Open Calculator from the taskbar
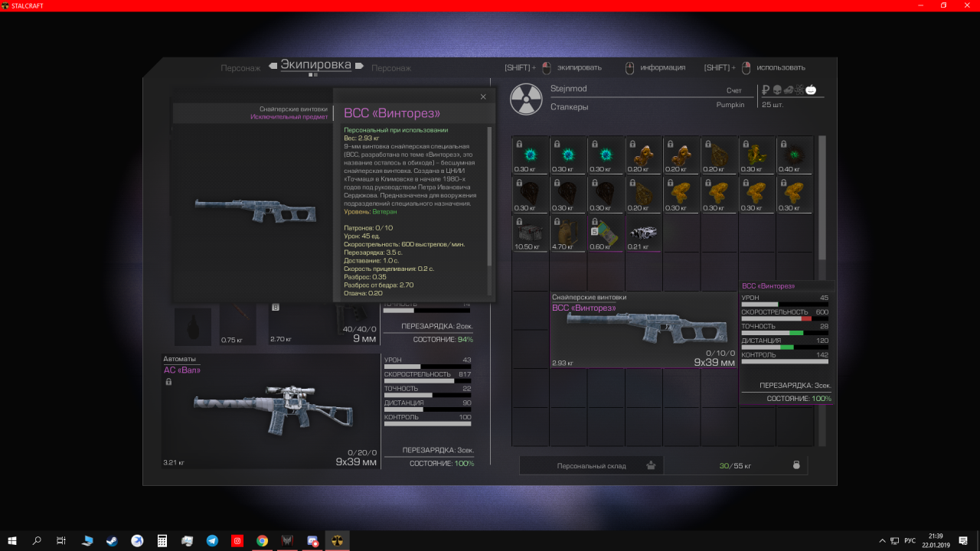The width and height of the screenshot is (980, 551). [x=162, y=540]
